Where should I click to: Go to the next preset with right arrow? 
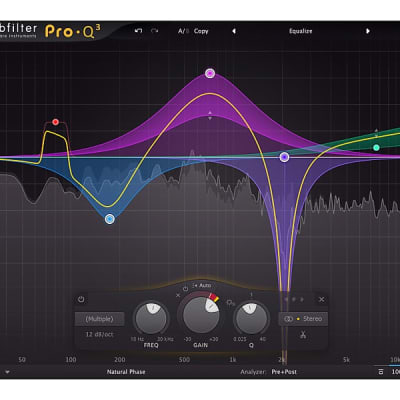pyautogui.click(x=368, y=31)
